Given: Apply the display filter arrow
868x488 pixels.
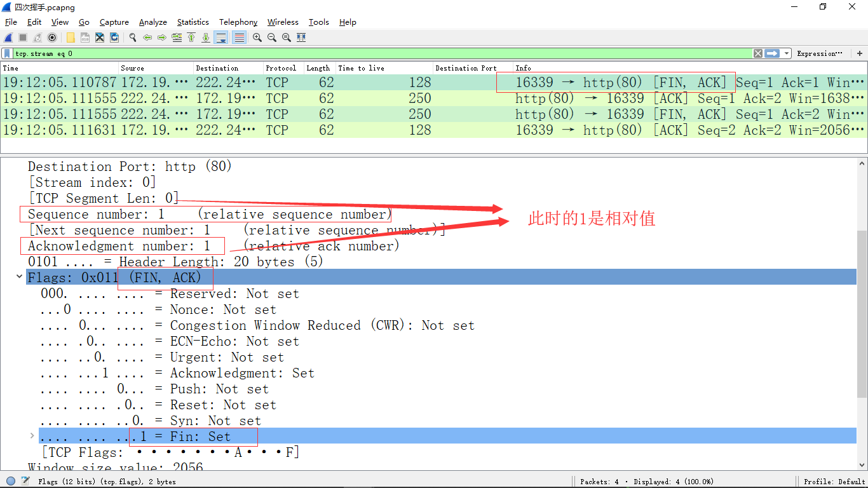Looking at the screenshot, I should (772, 53).
